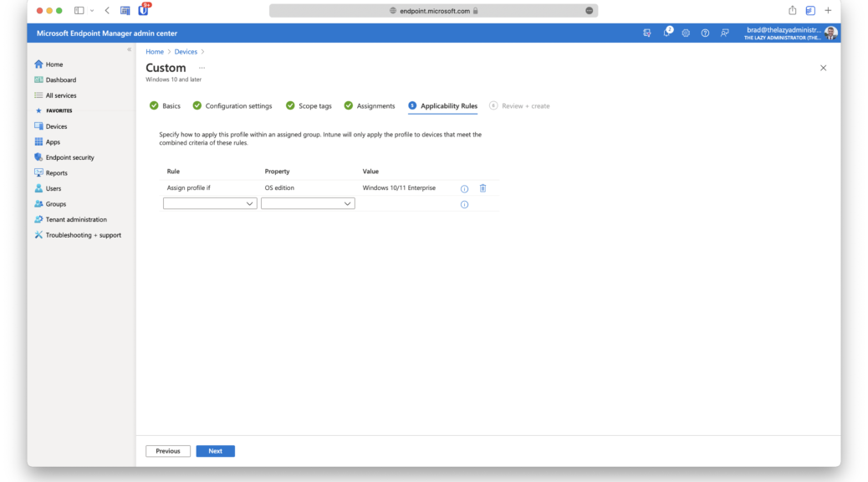This screenshot has height=482, width=868.
Task: Open a new tab with the plus icon
Action: (x=828, y=11)
